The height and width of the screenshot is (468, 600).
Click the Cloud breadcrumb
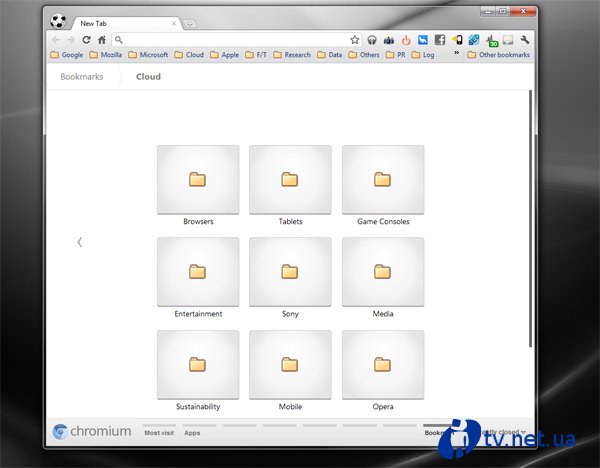pos(148,77)
